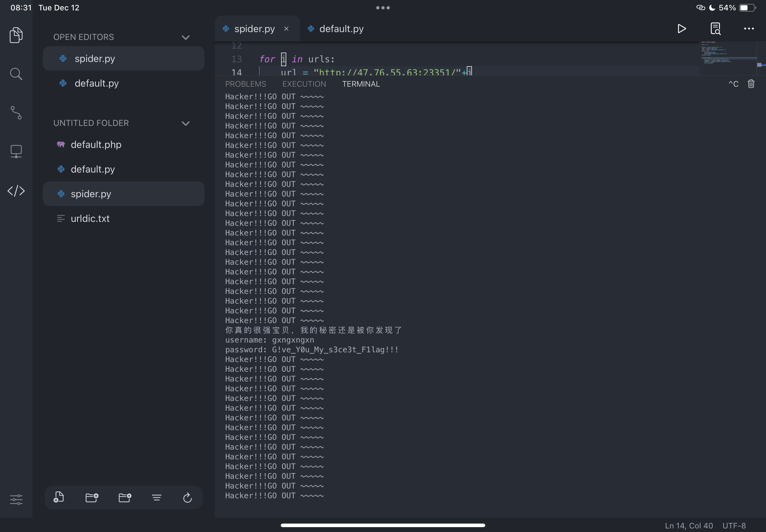Open the Execution panel tab

click(304, 84)
